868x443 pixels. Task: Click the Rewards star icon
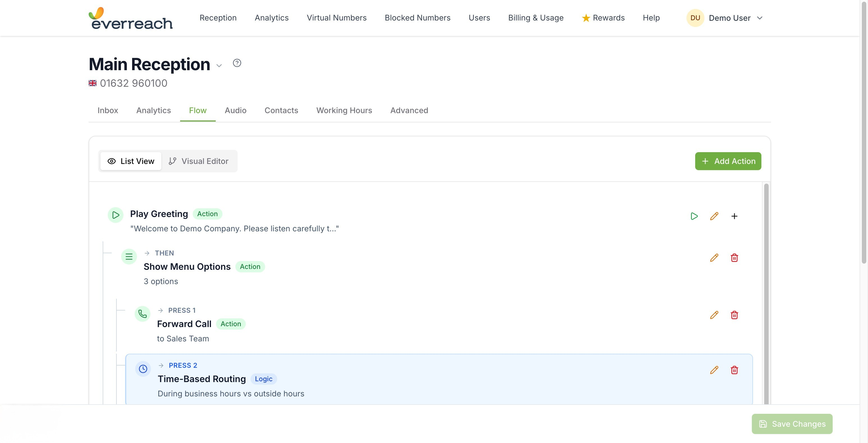(x=586, y=17)
